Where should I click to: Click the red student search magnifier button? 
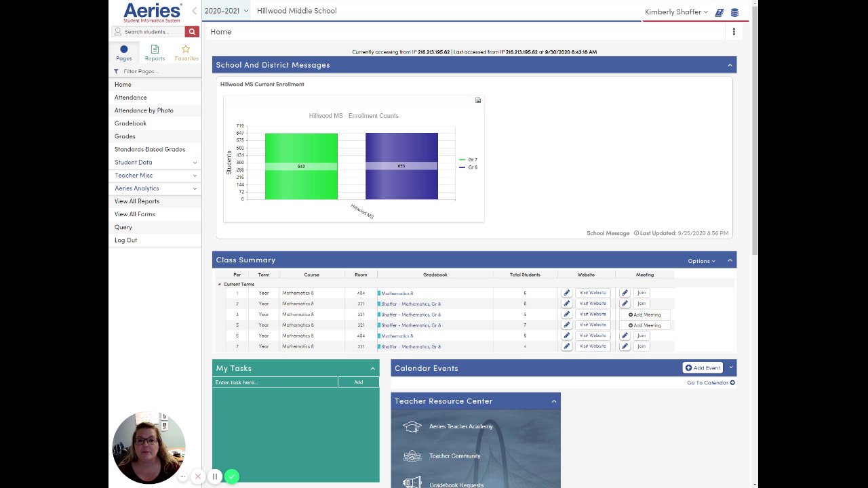click(x=192, y=32)
